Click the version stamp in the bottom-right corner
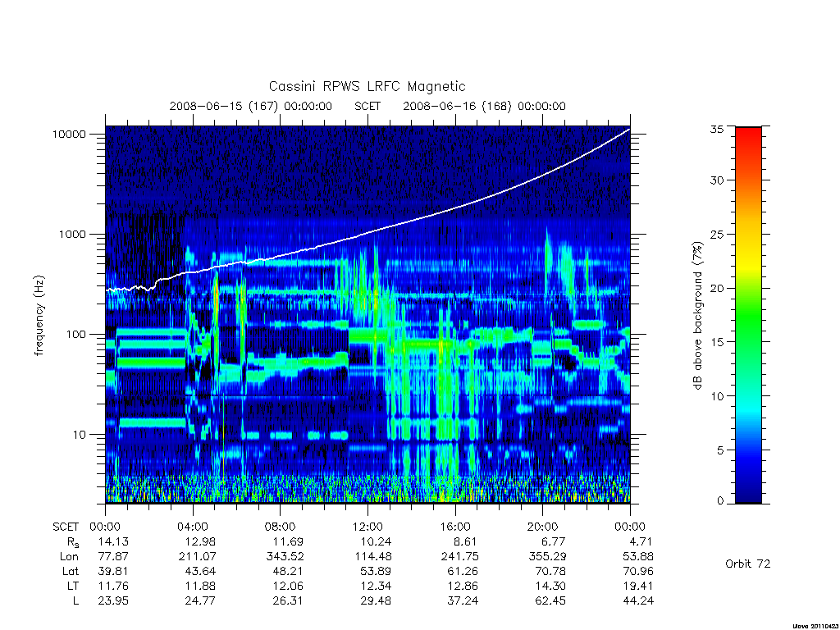 click(x=815, y=626)
